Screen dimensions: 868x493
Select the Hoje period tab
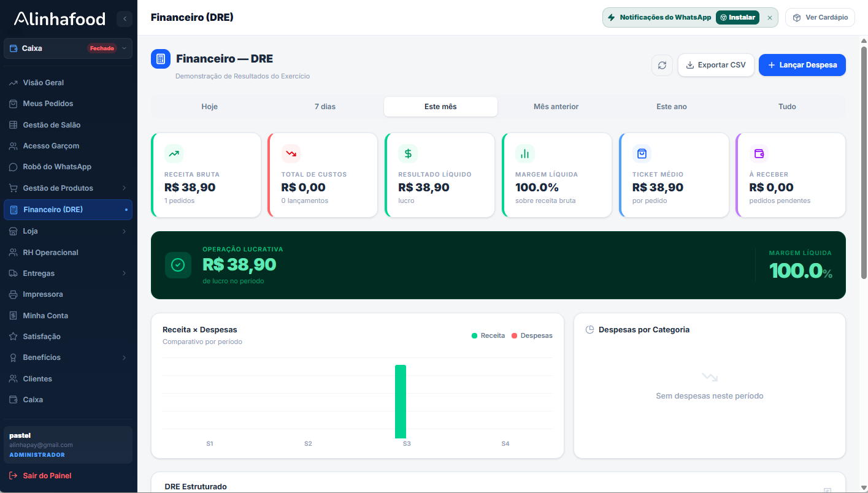[x=209, y=106]
